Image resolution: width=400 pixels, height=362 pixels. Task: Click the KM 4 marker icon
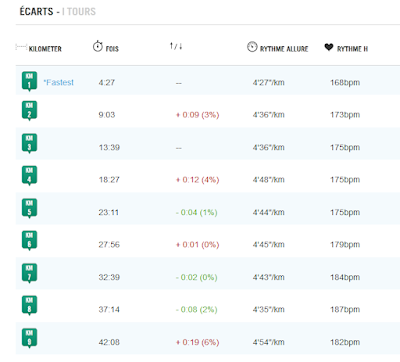(x=29, y=176)
